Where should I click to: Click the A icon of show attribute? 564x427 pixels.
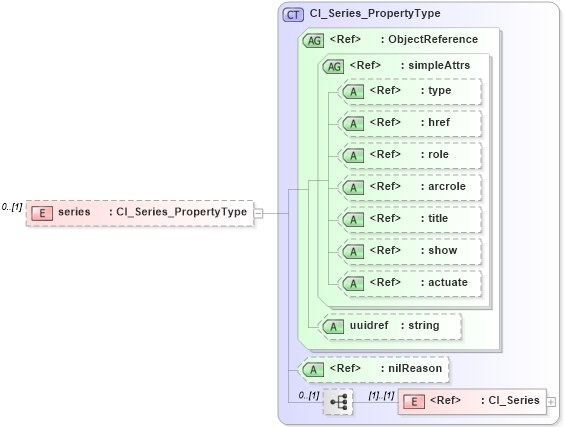[353, 252]
